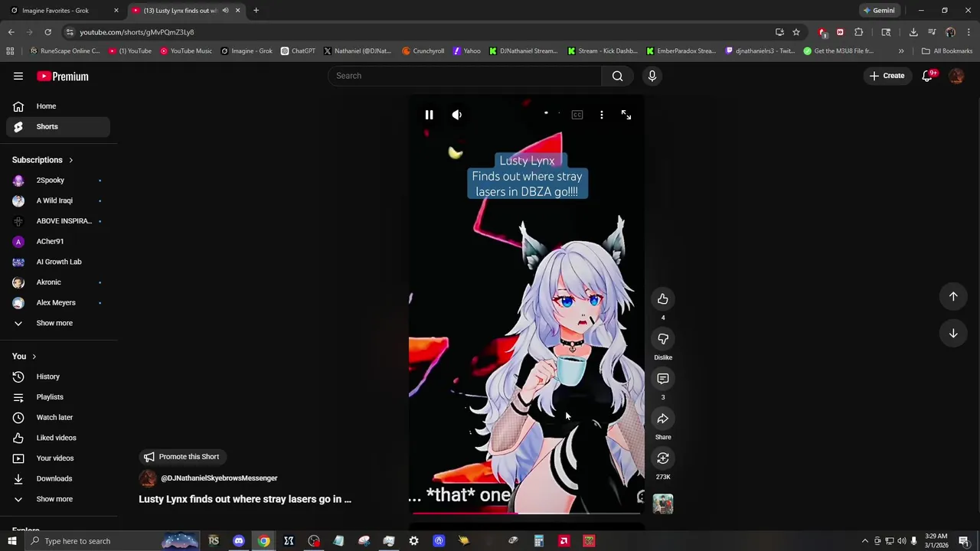980x551 pixels.
Task: Open Akronic subscription
Action: point(58,282)
